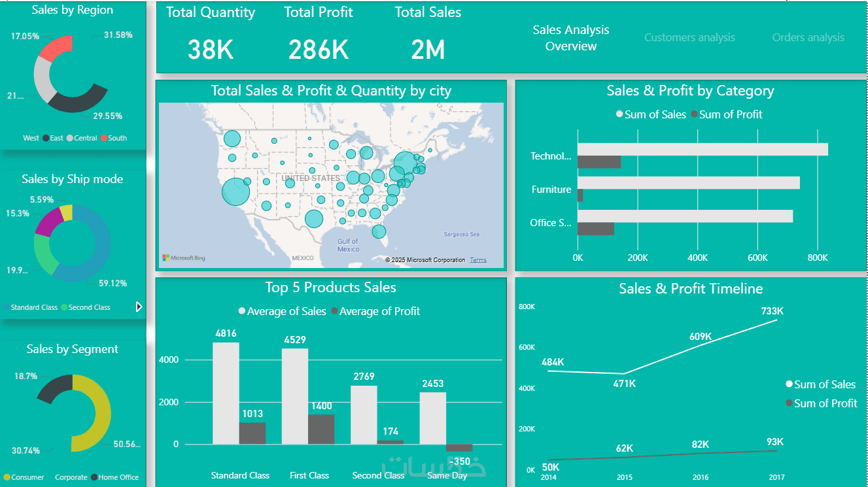Select Central in the Region legend
Image resolution: width=868 pixels, height=487 pixels.
click(82, 138)
